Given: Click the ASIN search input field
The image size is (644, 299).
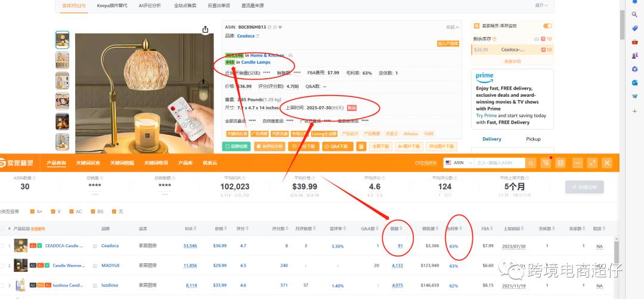Looking at the screenshot, I should coord(500,163).
